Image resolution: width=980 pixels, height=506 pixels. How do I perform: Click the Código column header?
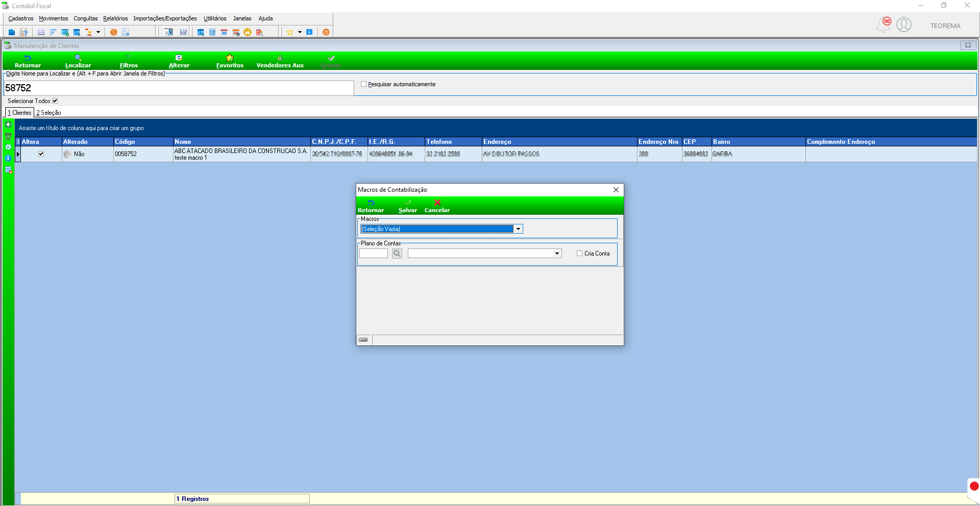tap(143, 142)
